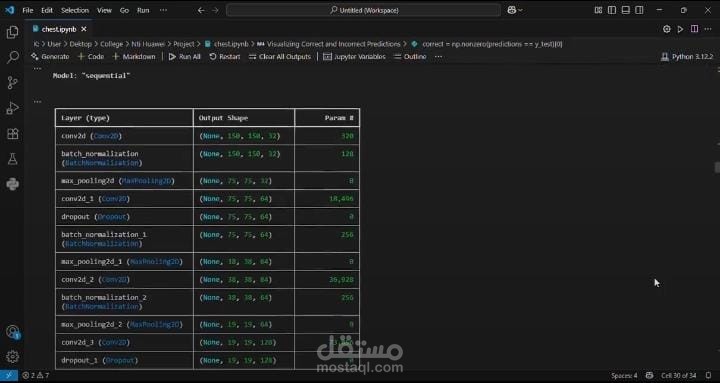Open the Source Control view
Screen dimensions: 720x383
pyautogui.click(x=12, y=83)
